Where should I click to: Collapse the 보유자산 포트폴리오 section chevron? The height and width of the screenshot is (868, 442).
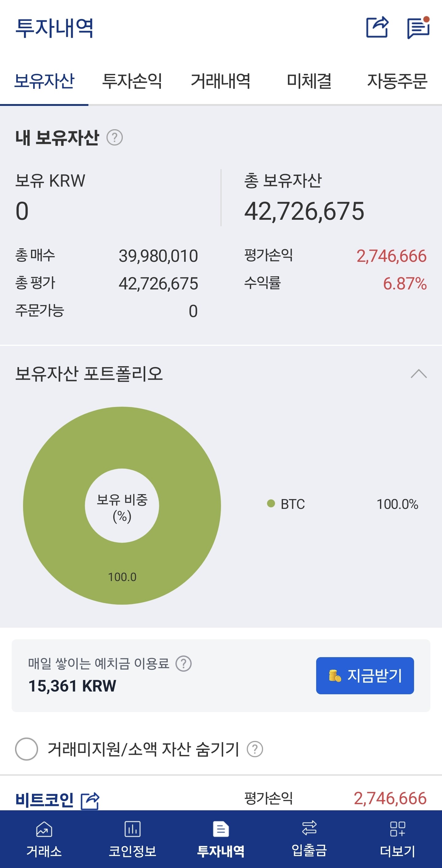coord(419,374)
